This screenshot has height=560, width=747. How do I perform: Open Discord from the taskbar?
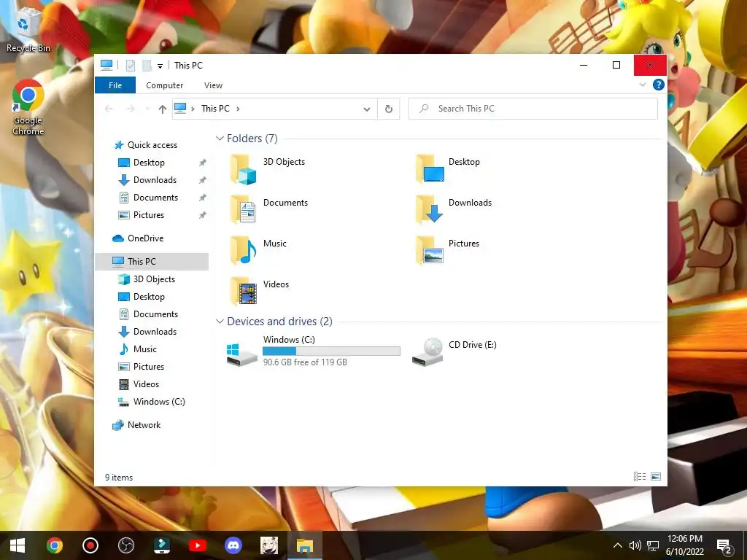(233, 545)
